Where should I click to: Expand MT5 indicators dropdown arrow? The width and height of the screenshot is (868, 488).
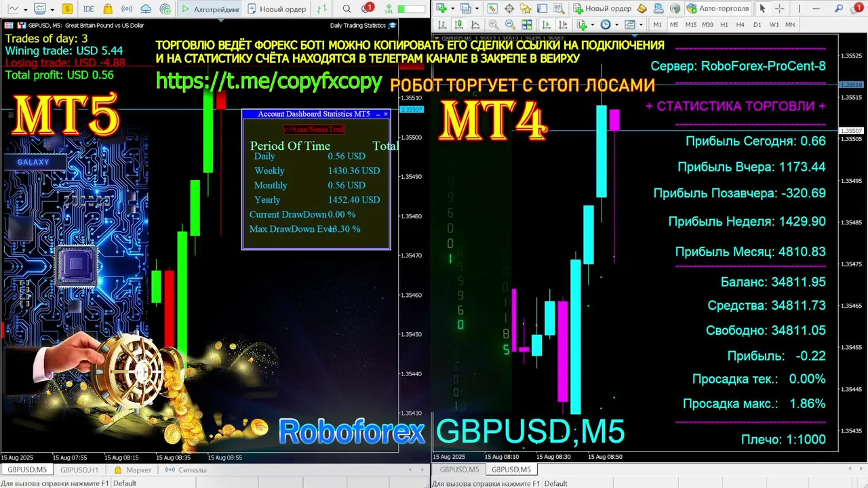point(52,9)
